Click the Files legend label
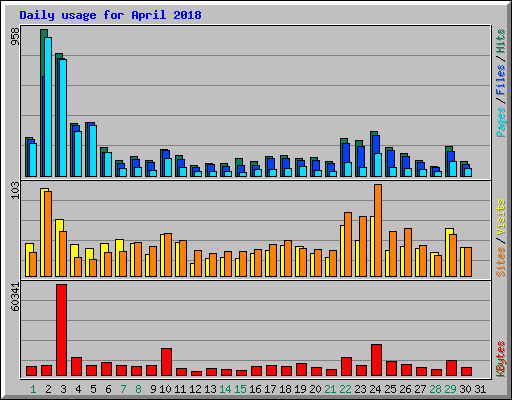Image resolution: width=512 pixels, height=400 pixels. [x=500, y=79]
